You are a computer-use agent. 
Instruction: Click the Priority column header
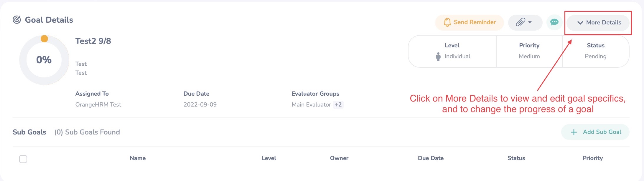[592, 158]
